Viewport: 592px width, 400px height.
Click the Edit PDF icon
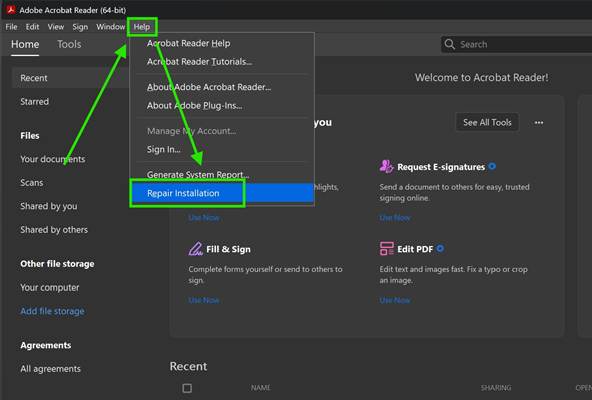coord(387,249)
